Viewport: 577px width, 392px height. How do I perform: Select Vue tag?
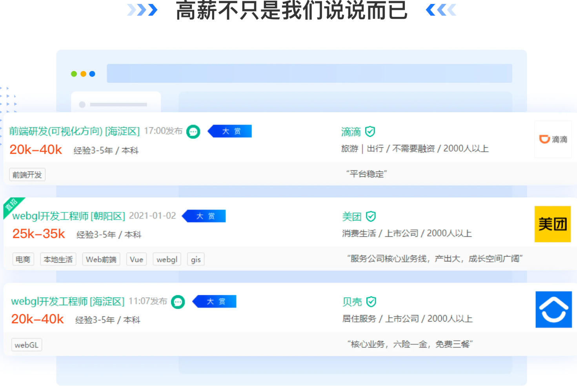click(x=137, y=259)
